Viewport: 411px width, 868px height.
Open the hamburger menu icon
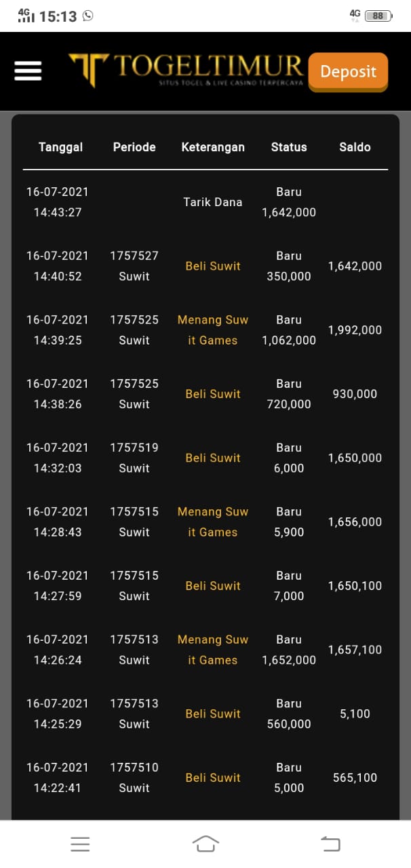28,71
